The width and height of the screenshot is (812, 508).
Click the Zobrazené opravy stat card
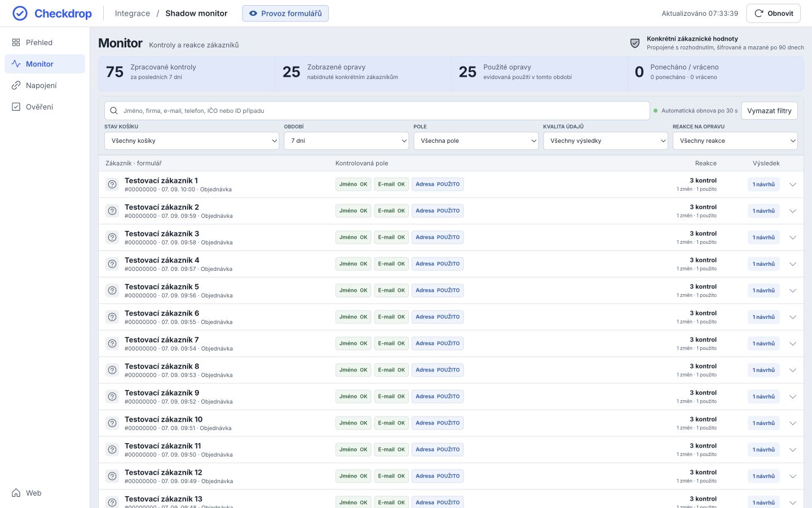pyautogui.click(x=363, y=73)
